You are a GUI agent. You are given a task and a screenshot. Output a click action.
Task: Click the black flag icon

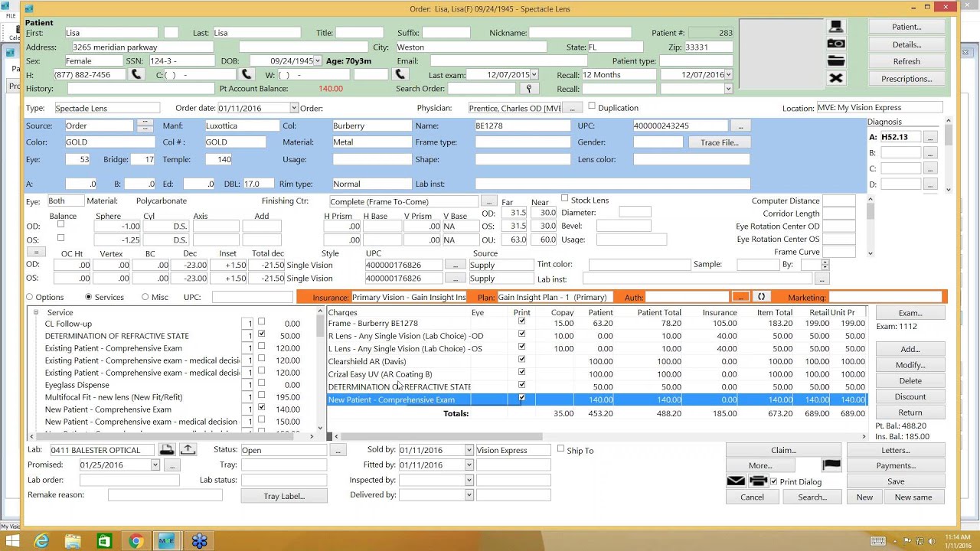(831, 465)
